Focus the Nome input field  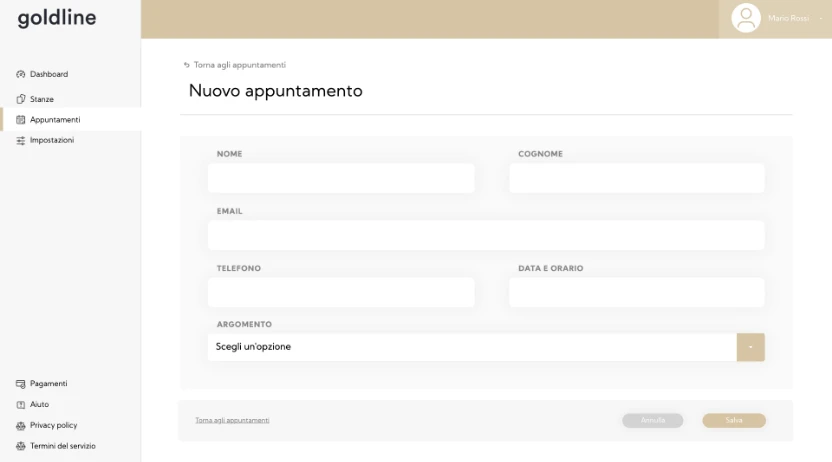pyautogui.click(x=341, y=178)
